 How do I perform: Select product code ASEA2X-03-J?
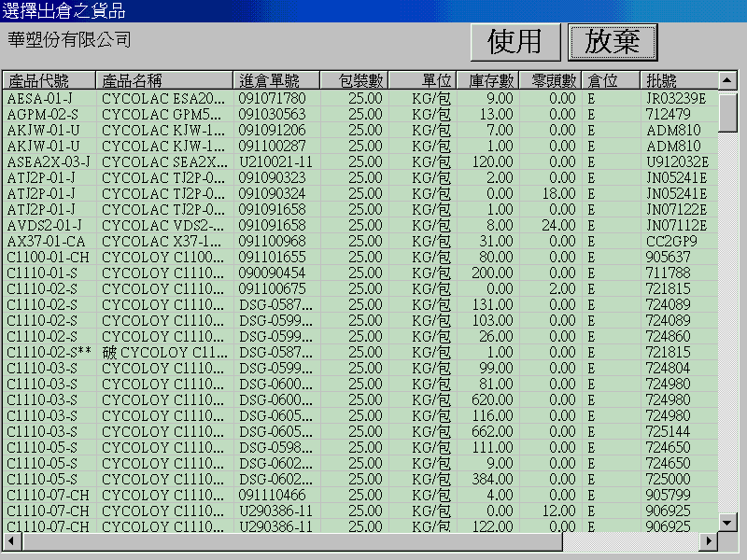[49, 161]
